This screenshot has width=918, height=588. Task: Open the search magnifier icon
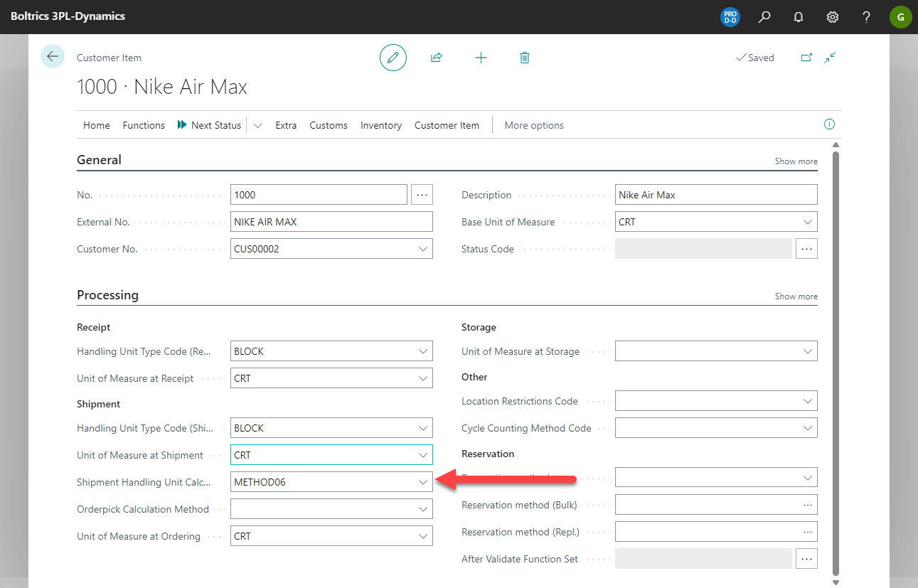click(x=764, y=17)
